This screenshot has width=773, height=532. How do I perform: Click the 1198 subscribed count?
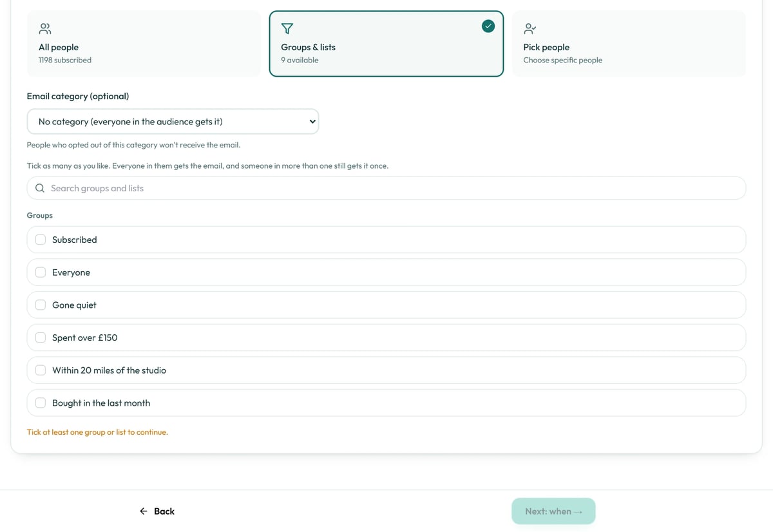[65, 60]
